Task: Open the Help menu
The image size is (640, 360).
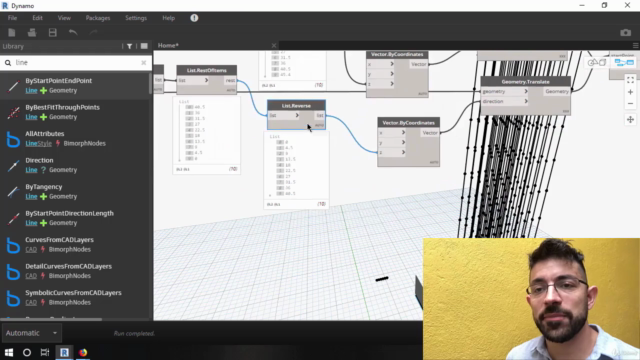Action: [169, 18]
